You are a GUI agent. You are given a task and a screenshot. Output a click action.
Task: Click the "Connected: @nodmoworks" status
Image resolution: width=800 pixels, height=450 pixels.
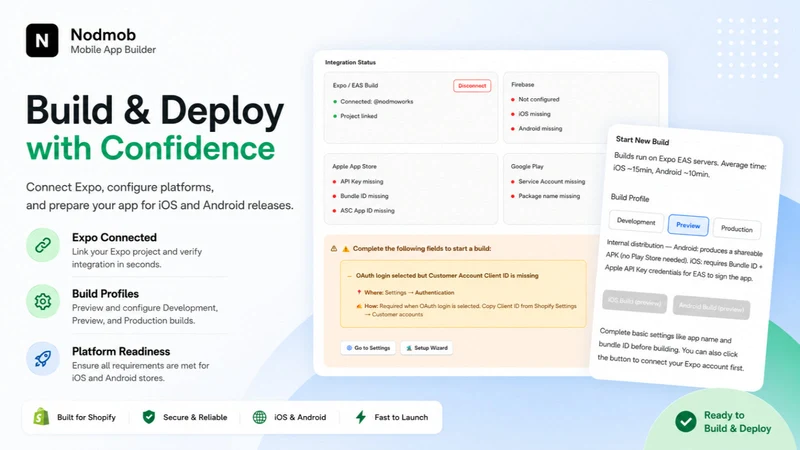point(377,102)
